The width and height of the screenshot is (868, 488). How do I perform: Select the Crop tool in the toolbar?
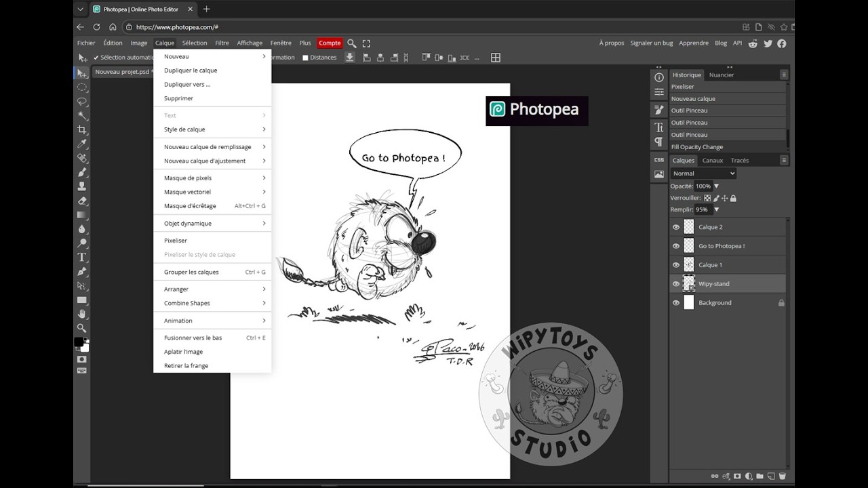(82, 129)
